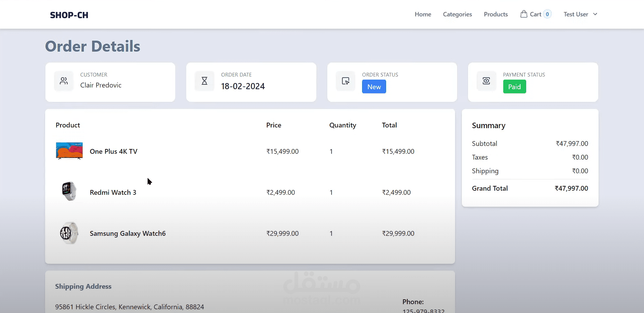Click the SHOP-CH logo

[69, 15]
